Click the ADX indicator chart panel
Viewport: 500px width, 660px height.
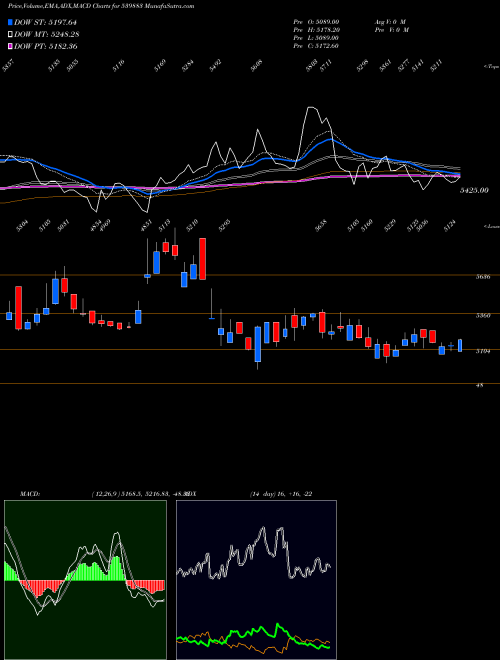(256, 580)
